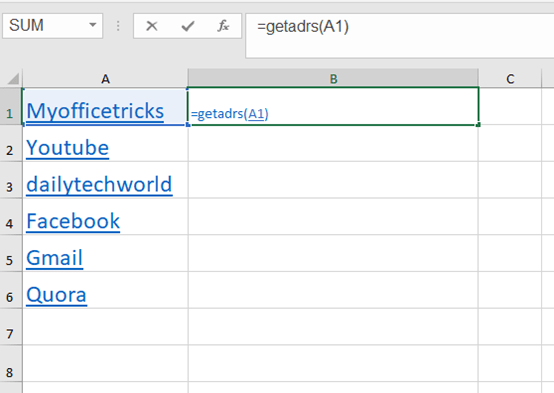This screenshot has height=393, width=554.
Task: Select row 3 header
Action: (11, 180)
